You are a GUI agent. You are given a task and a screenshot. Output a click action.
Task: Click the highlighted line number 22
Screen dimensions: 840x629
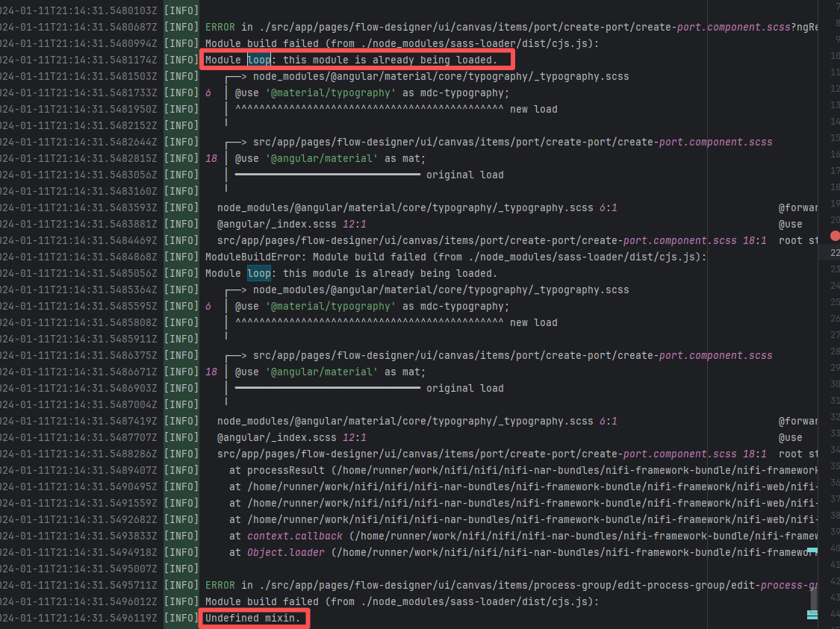834,253
